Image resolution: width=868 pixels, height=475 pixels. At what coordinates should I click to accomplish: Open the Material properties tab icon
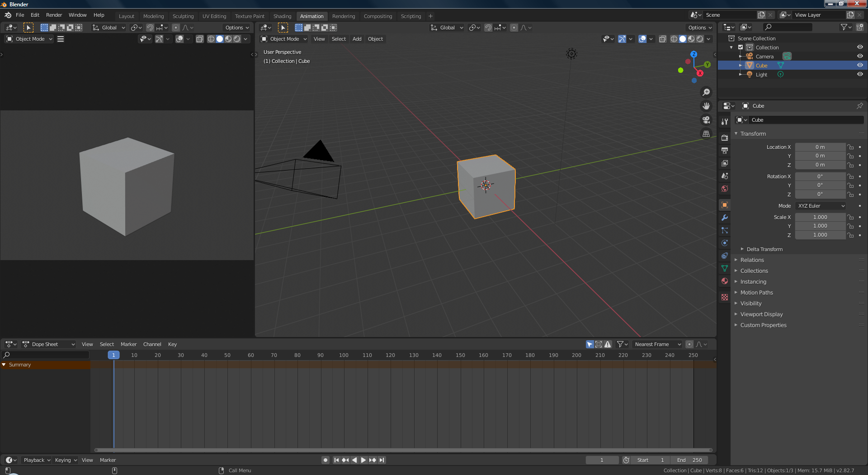tap(725, 281)
